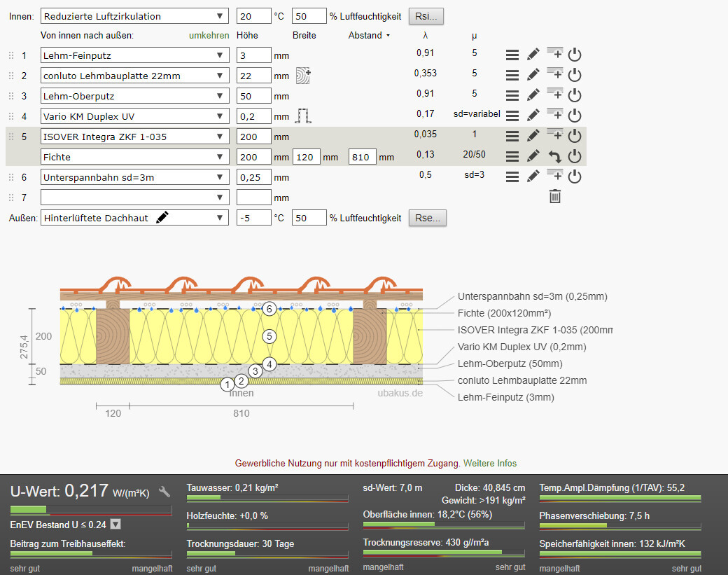Toggle power icon for Lehm-Feinputz layer

tap(575, 55)
